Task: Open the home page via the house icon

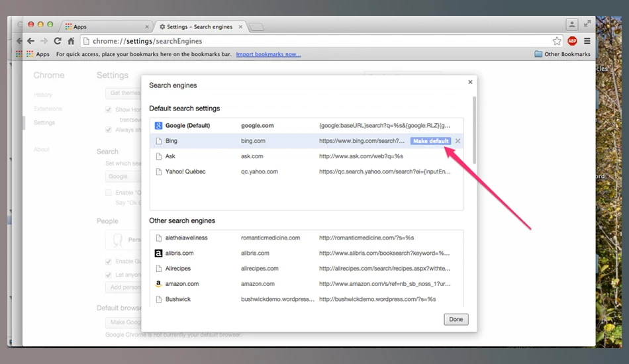Action: coord(71,41)
